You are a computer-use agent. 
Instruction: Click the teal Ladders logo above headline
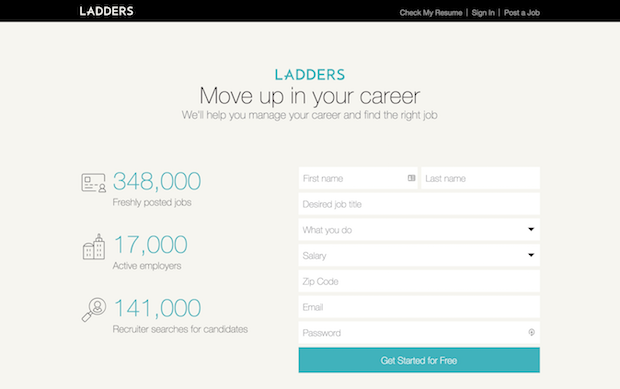click(310, 75)
